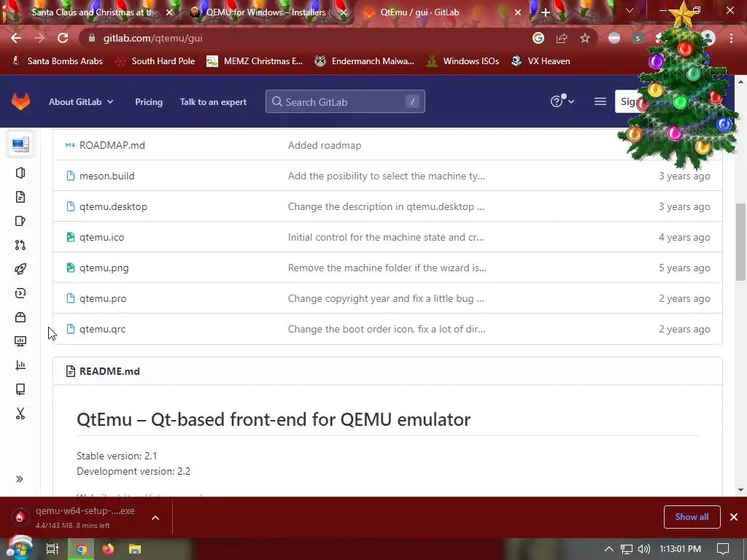The height and width of the screenshot is (560, 747).
Task: Open Deployments sidebar icon
Action: (x=20, y=293)
